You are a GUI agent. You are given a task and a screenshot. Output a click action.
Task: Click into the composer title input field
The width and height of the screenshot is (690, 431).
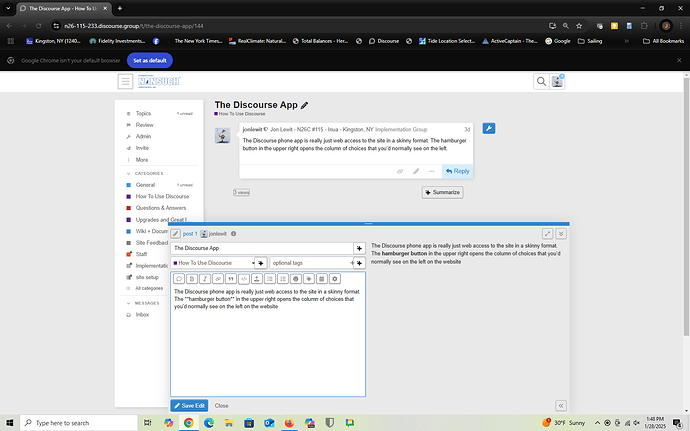pyautogui.click(x=262, y=248)
